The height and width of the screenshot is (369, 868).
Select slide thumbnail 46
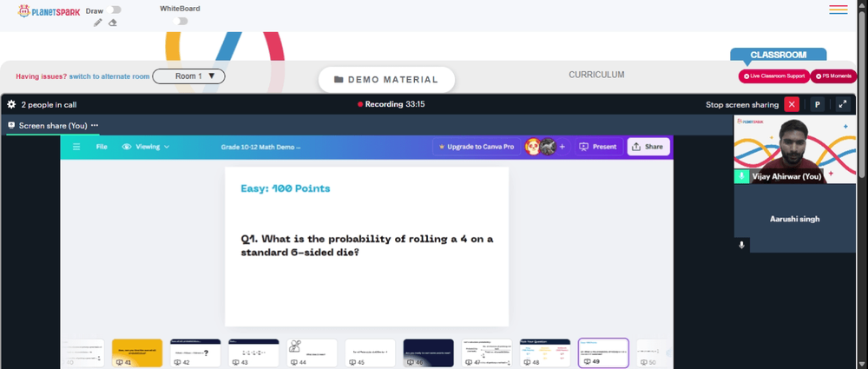tap(429, 353)
